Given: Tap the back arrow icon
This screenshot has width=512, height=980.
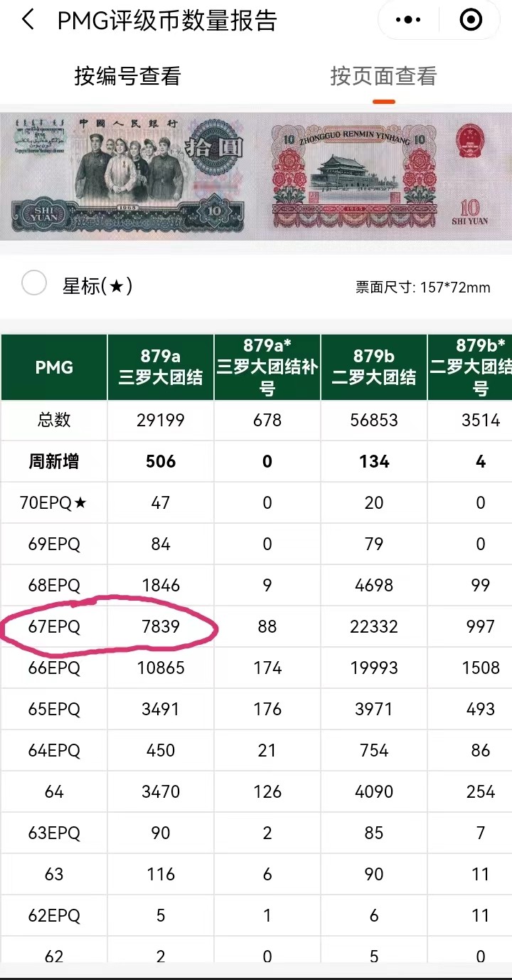Looking at the screenshot, I should [x=28, y=20].
